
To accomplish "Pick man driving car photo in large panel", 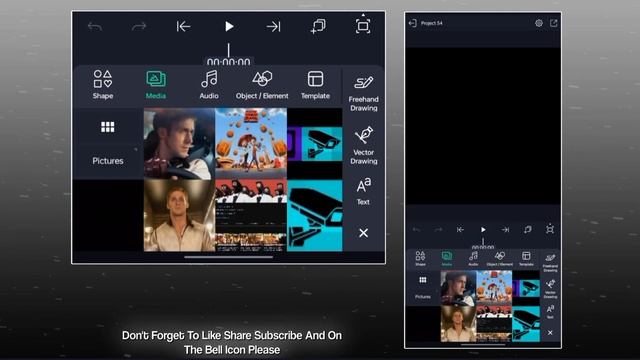I will pyautogui.click(x=179, y=144).
